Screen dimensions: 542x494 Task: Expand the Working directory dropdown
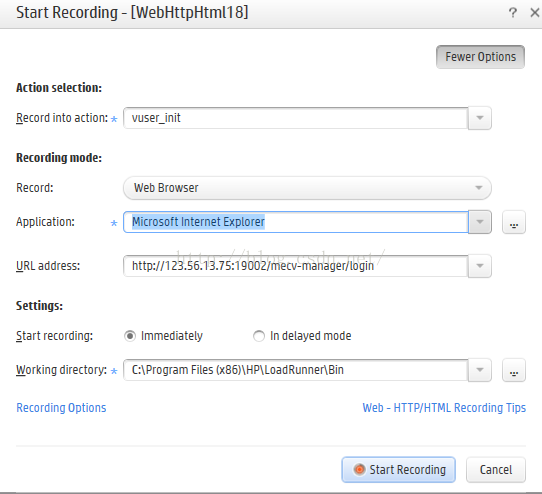480,370
